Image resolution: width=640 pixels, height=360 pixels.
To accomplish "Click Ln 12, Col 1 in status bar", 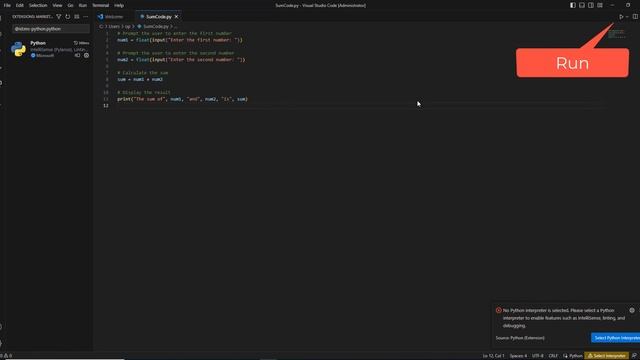I will (493, 356).
